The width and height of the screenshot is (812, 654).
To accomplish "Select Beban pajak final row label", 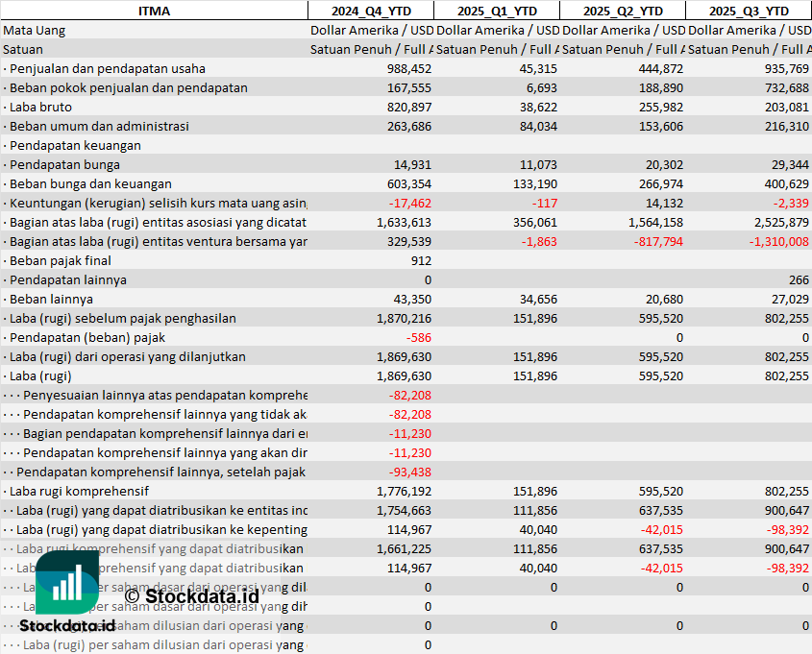I will click(61, 260).
